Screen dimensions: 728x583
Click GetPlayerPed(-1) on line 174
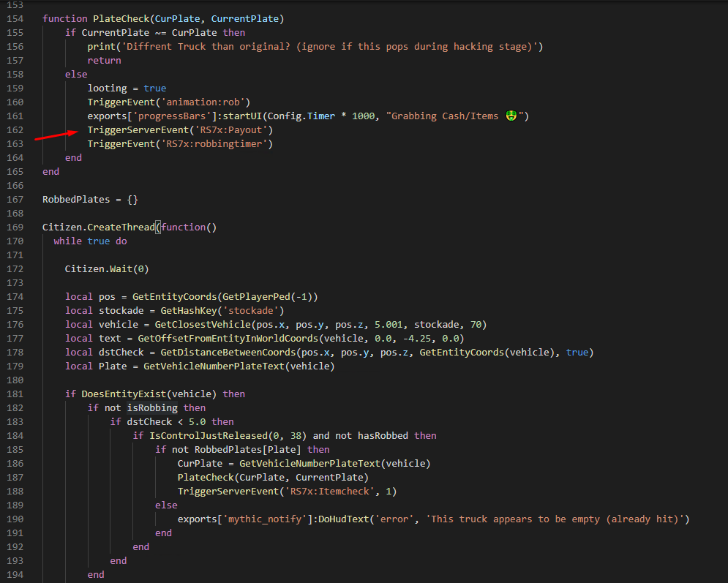tap(268, 296)
